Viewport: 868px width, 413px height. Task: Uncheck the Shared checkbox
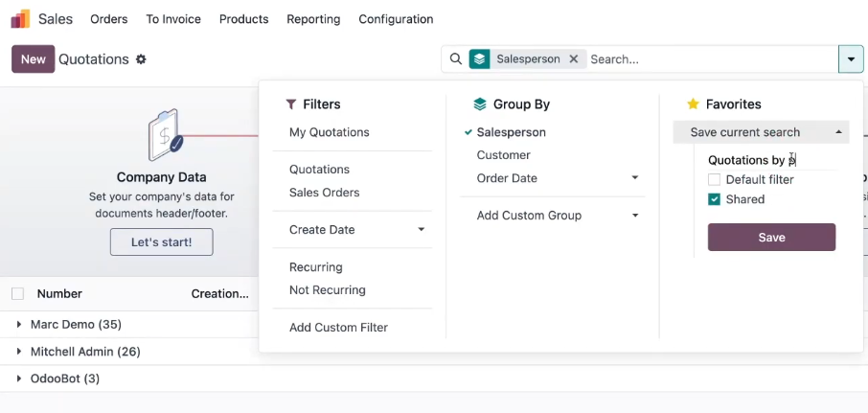(714, 199)
